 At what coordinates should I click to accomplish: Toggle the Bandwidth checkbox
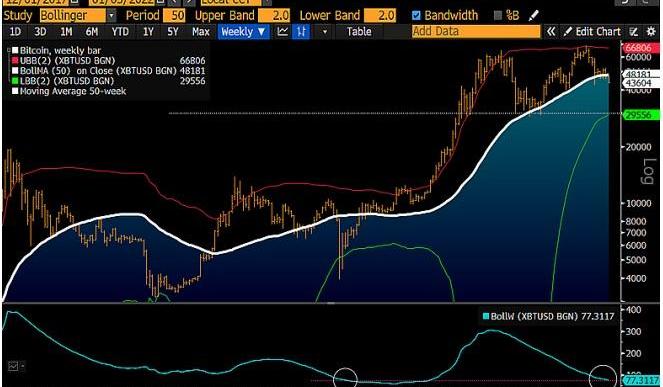[416, 16]
